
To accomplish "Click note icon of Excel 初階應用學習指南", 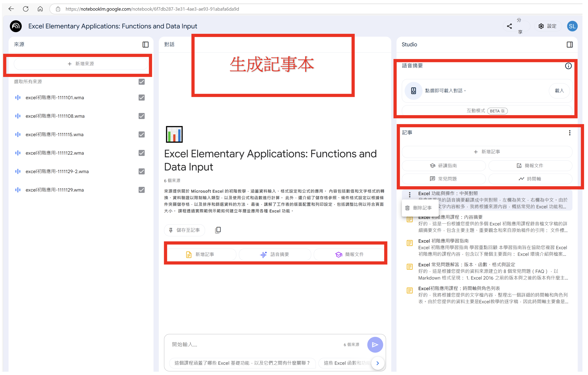I will point(410,243).
